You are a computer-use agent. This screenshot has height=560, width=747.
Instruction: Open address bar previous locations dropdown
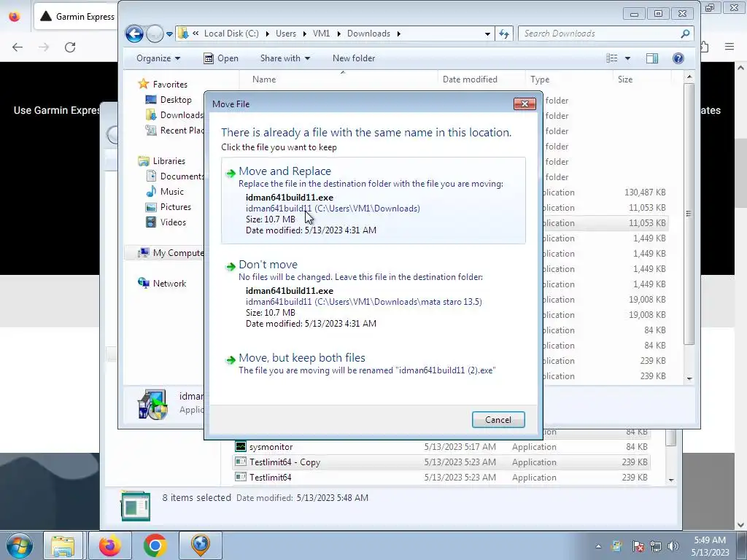click(487, 34)
